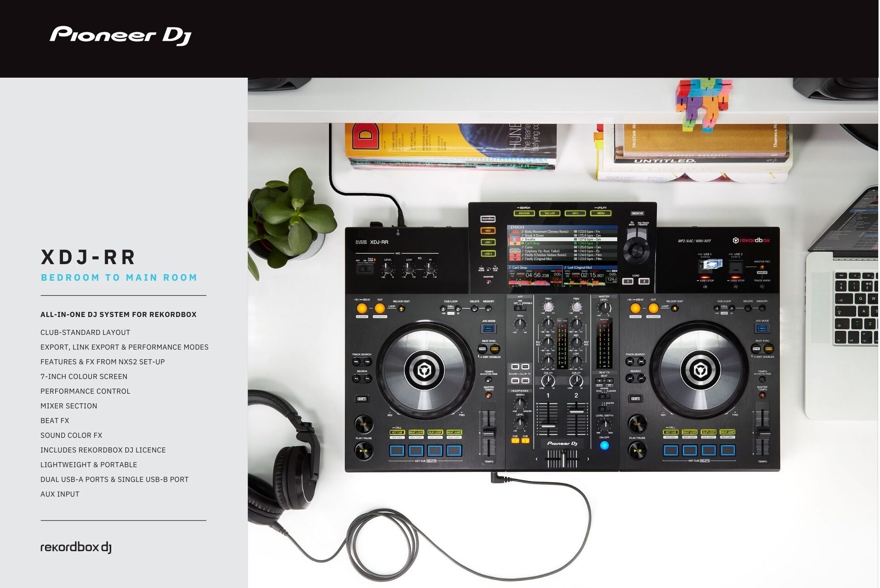This screenshot has width=880, height=588.
Task: Start playback with left deck PLAY/PAUSE
Action: [x=363, y=451]
